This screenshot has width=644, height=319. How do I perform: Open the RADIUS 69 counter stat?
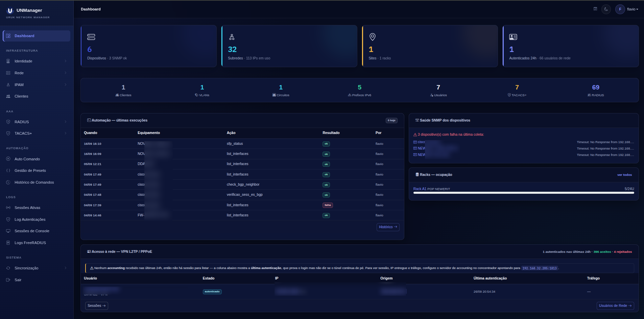[x=596, y=90]
